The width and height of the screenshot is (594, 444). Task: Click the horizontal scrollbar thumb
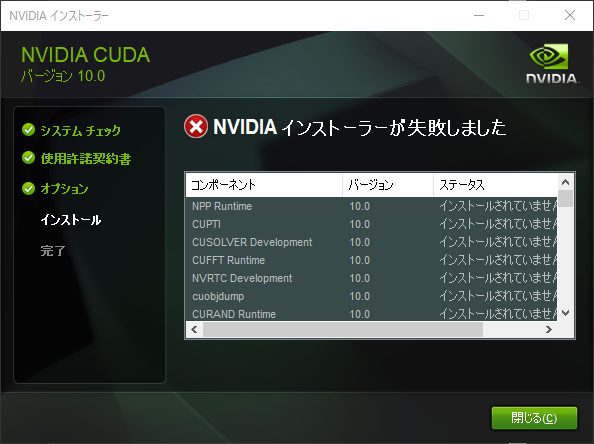pos(343,330)
